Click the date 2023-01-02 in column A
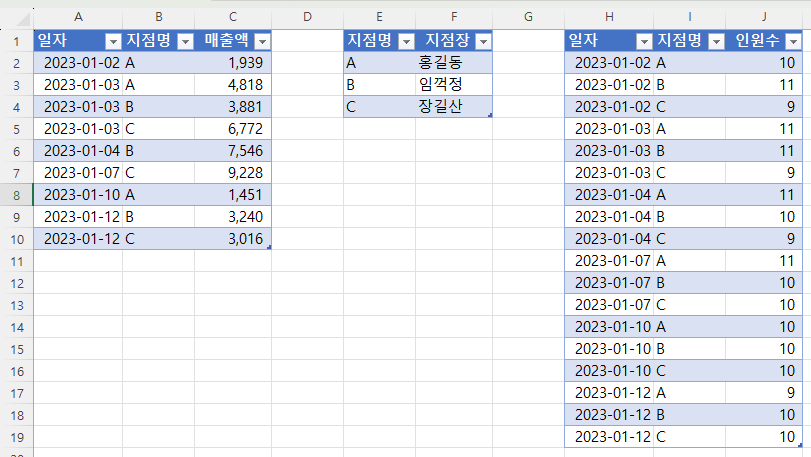This screenshot has height=457, width=811. [78, 63]
